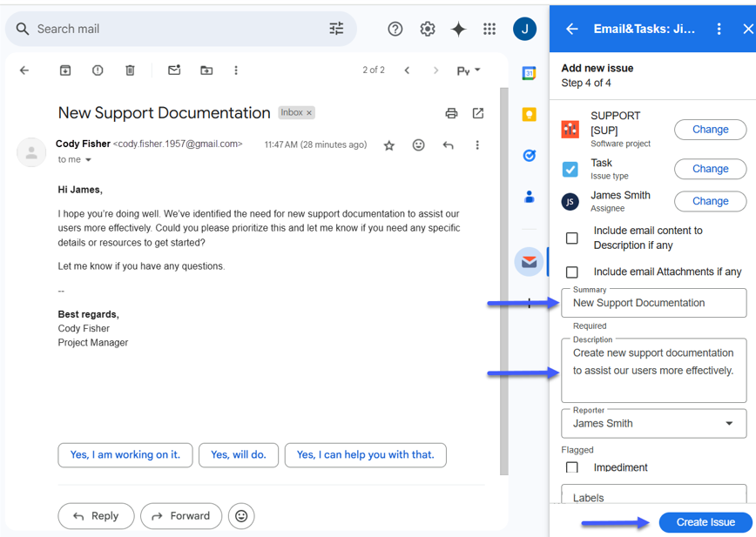Star the Cody Fisher email
Image resolution: width=756 pixels, height=537 pixels.
[389, 145]
